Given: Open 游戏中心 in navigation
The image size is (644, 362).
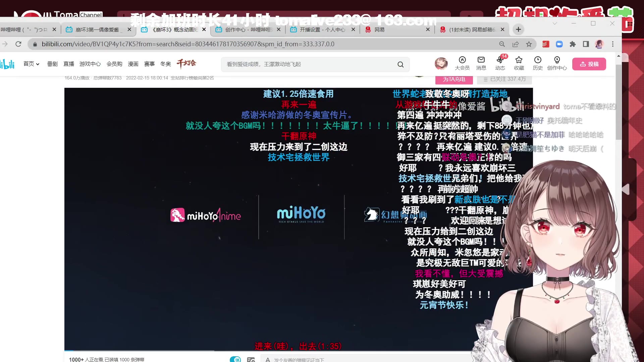Looking at the screenshot, I should (90, 64).
